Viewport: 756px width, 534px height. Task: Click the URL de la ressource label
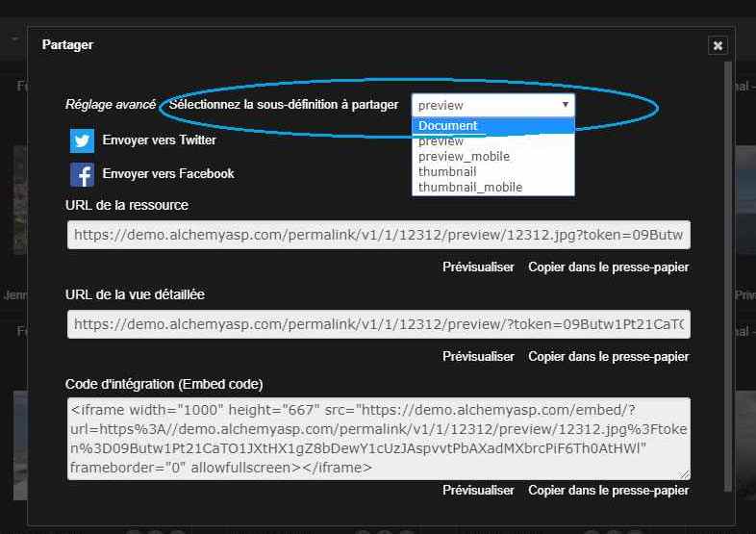127,206
